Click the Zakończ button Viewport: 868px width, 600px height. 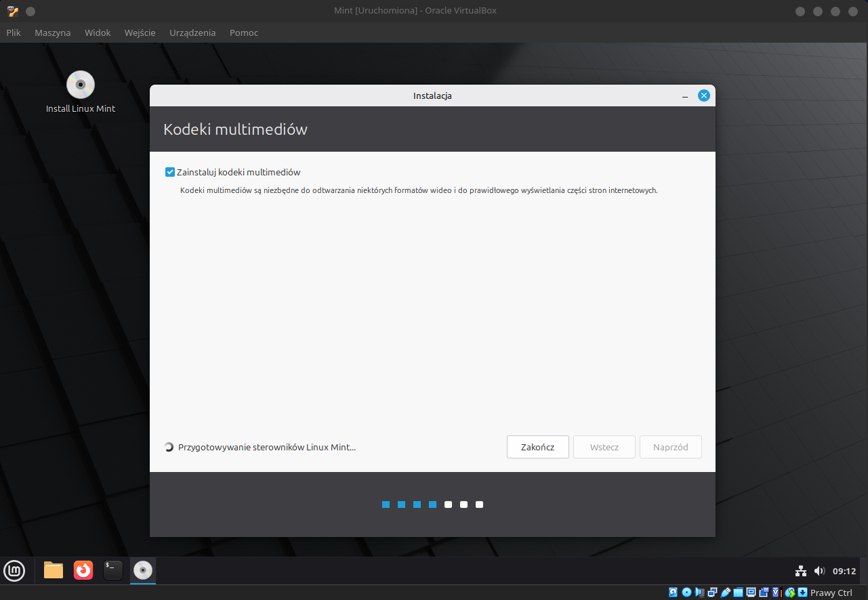click(537, 447)
